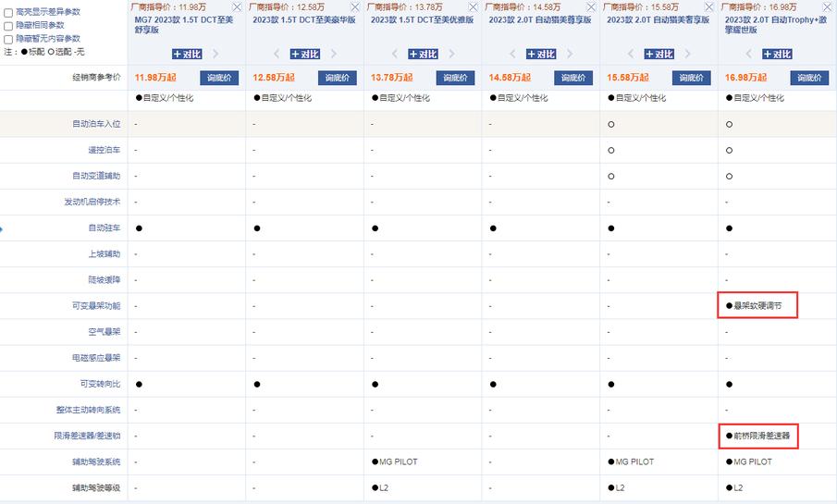The height and width of the screenshot is (504, 837).
Task: Click 询底价 beside 11.98万起
Action: tap(219, 78)
